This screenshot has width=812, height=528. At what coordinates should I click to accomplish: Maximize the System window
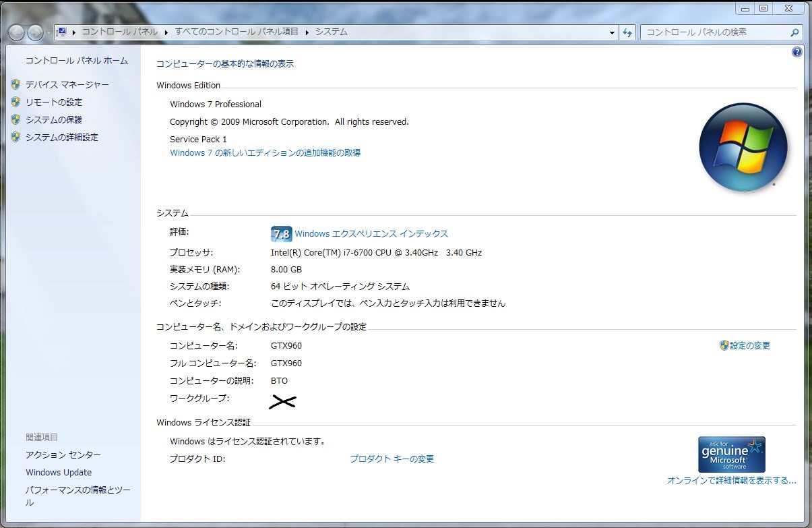pyautogui.click(x=763, y=8)
